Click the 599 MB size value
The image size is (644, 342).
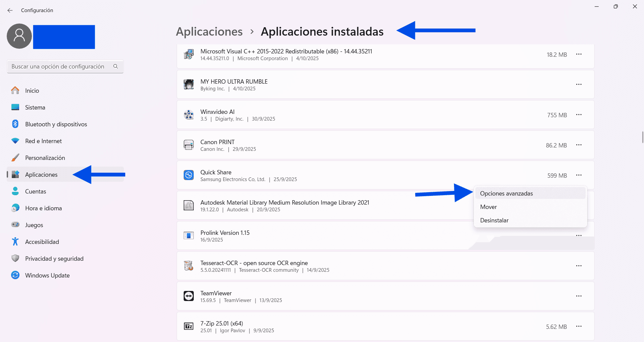click(557, 176)
